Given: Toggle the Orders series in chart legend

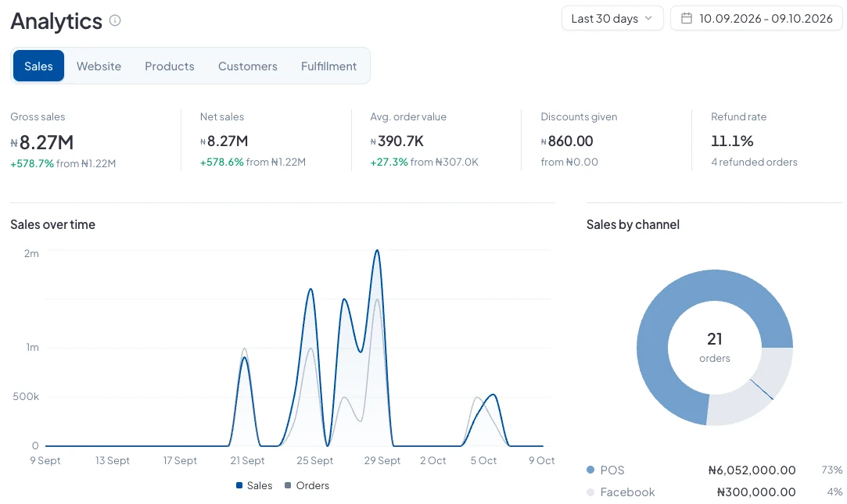Looking at the screenshot, I should [x=307, y=486].
